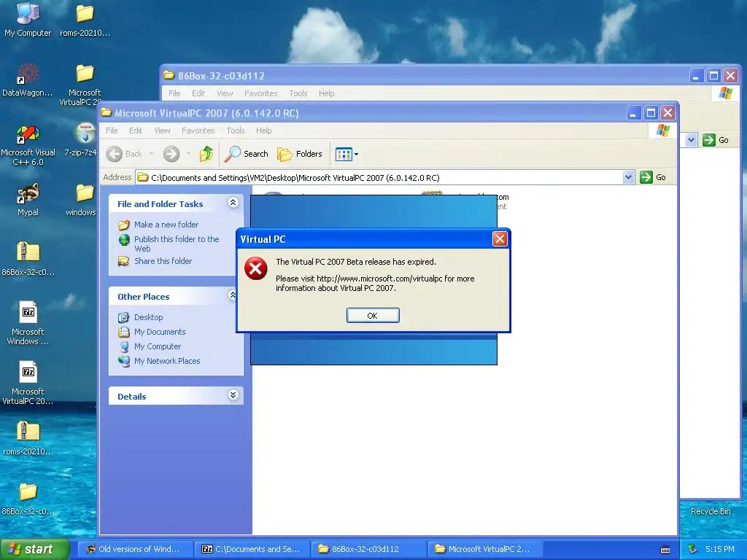Viewport: 747px width, 560px height.
Task: Open Back history dropdown arrow
Action: (x=152, y=154)
